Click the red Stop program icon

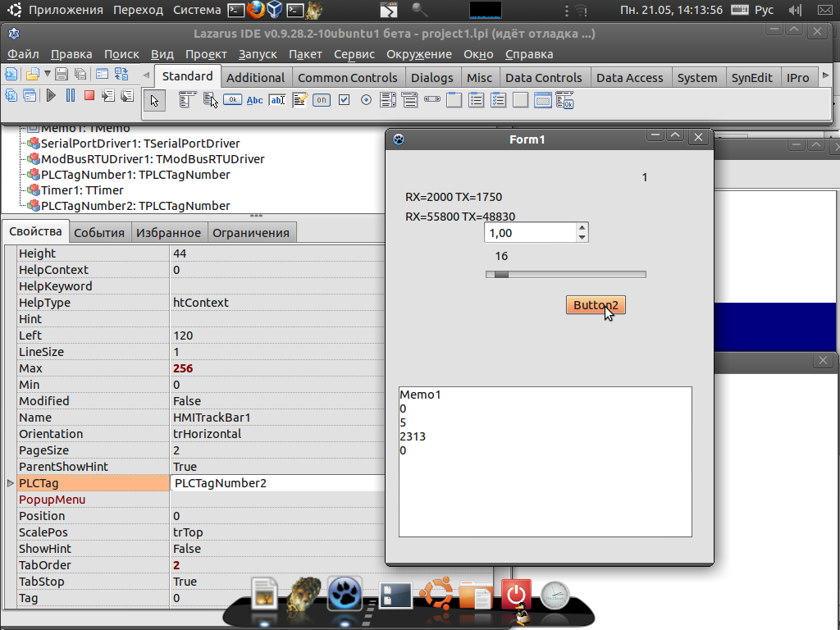pyautogui.click(x=89, y=95)
